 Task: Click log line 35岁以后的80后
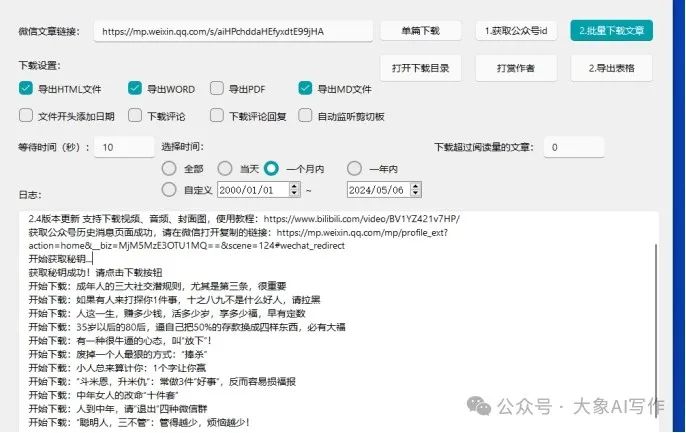coord(187,327)
